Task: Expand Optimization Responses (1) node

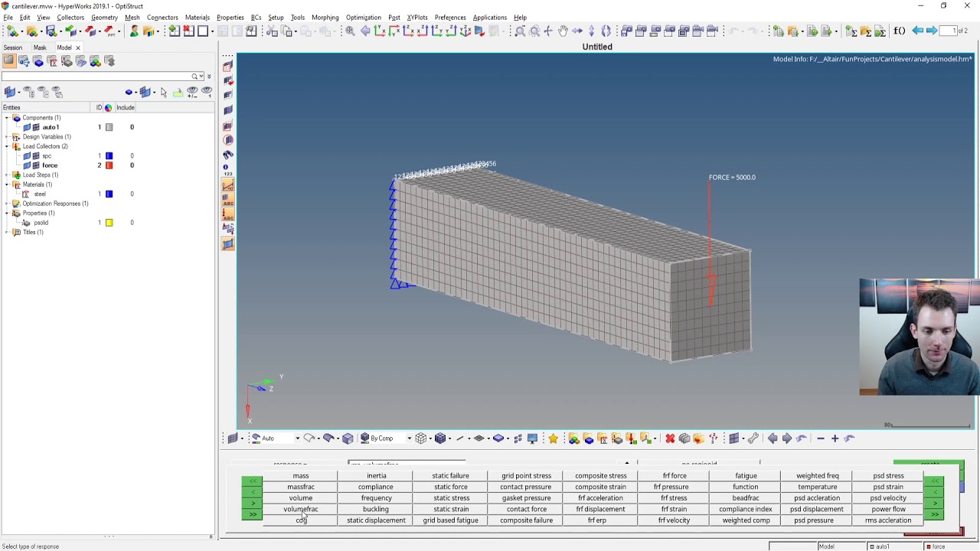Action: pyautogui.click(x=7, y=204)
